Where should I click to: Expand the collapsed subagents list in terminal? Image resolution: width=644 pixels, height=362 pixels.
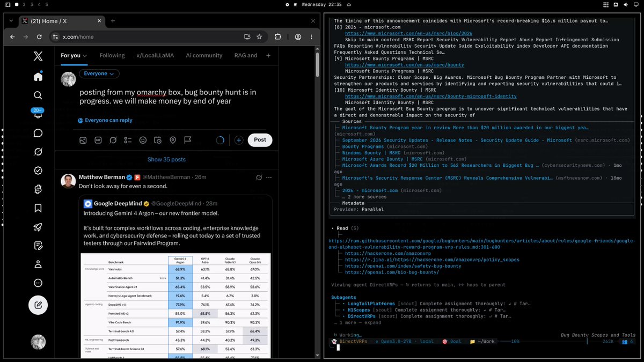point(357,323)
